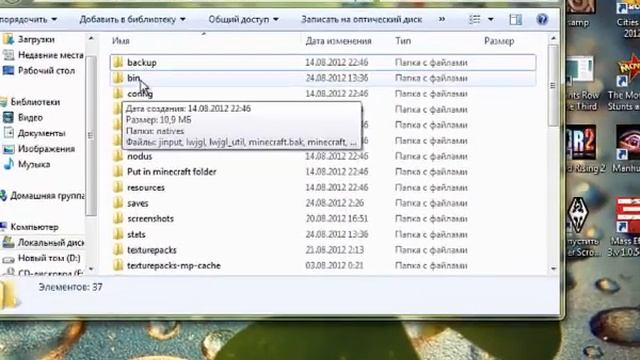The width and height of the screenshot is (640, 360).
Task: Open the 'Добавить в библиотеку' dropdown
Action: click(132, 19)
